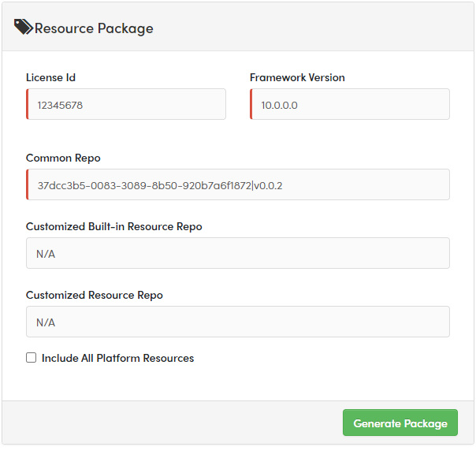Click the Customized Resource Repo label
The height and width of the screenshot is (458, 476).
(x=94, y=295)
